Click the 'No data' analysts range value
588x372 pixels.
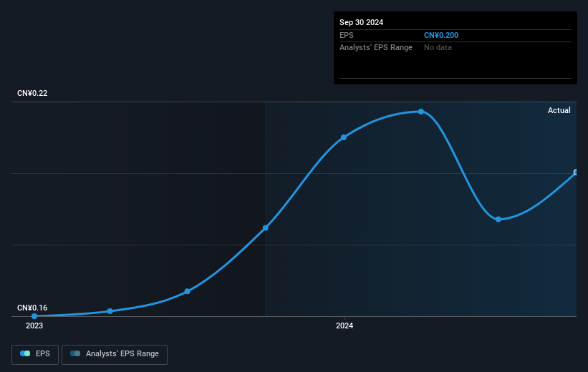coord(438,48)
